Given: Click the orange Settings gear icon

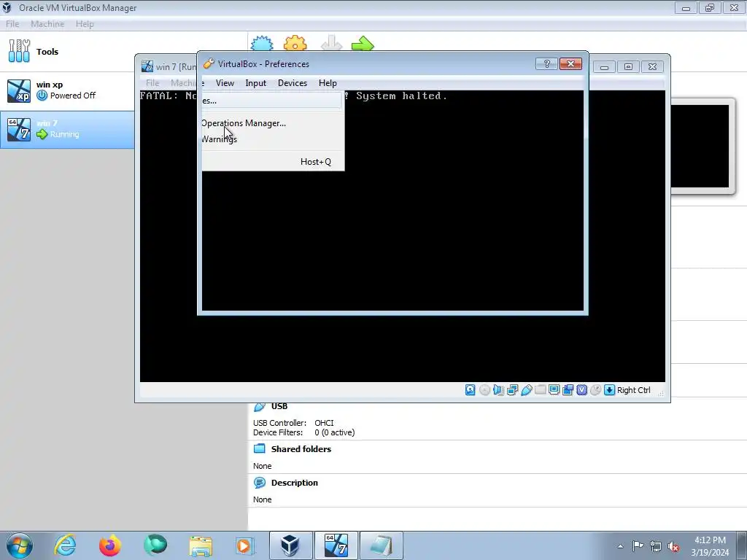Looking at the screenshot, I should coord(295,43).
